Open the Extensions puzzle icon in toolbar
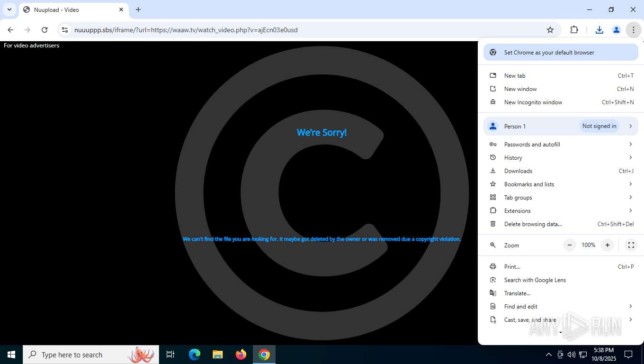 coord(574,30)
